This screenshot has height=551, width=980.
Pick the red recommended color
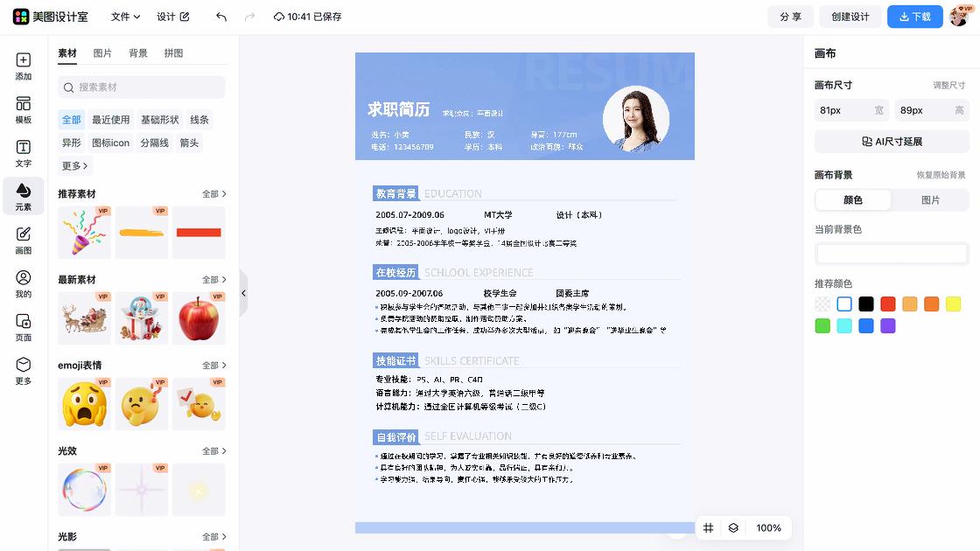click(887, 304)
